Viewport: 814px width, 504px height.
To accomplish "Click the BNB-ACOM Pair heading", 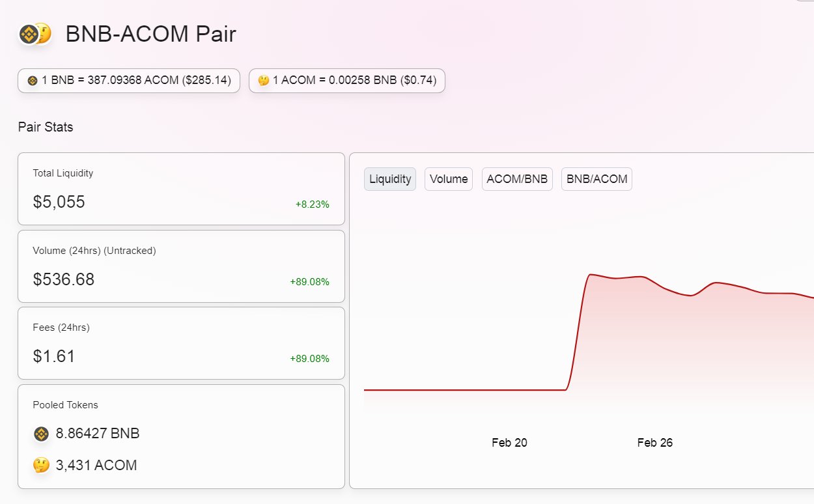I will (x=151, y=34).
